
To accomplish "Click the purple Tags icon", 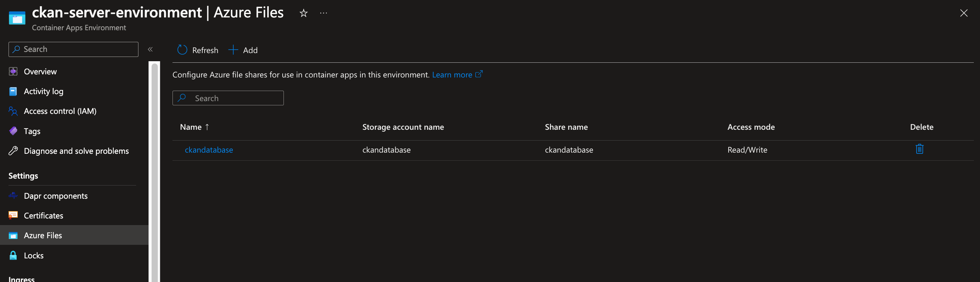I will tap(13, 131).
